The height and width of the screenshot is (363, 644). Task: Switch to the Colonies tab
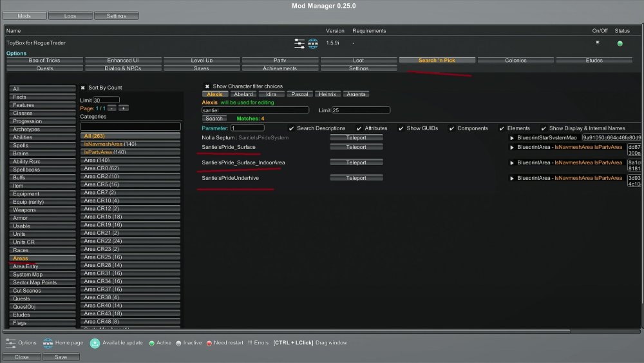[515, 60]
